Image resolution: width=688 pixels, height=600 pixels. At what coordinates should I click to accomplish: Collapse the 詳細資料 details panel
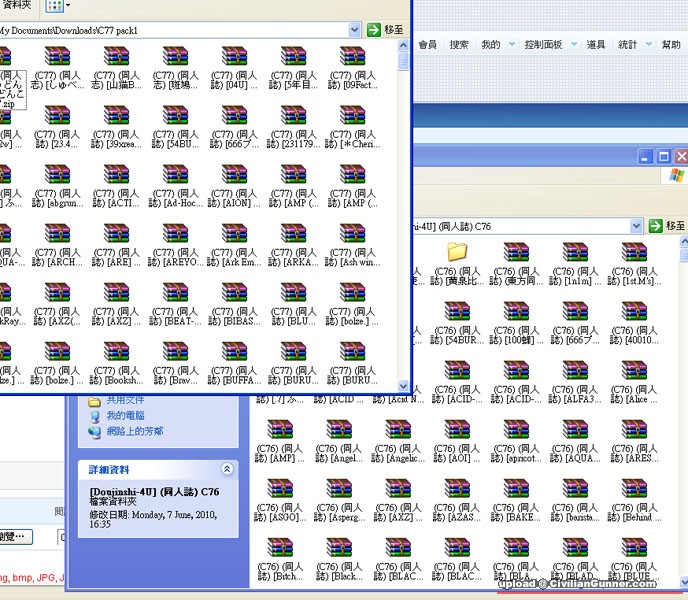227,469
